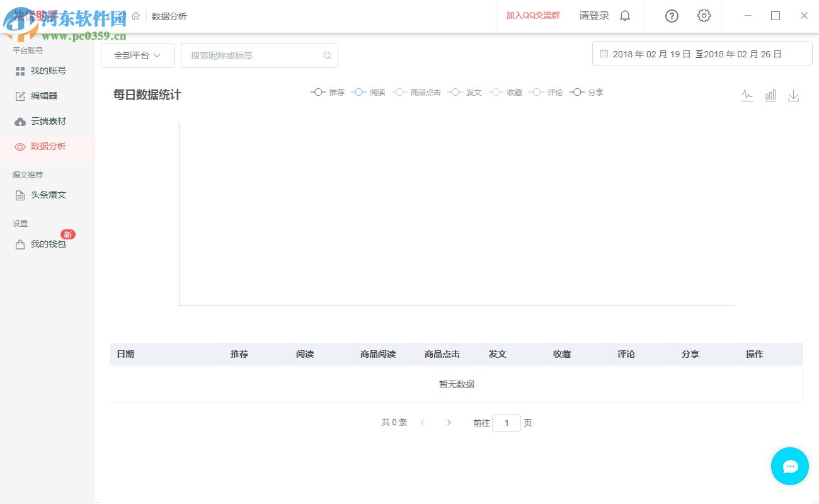Open the notification bell
819x504 pixels.
point(624,15)
